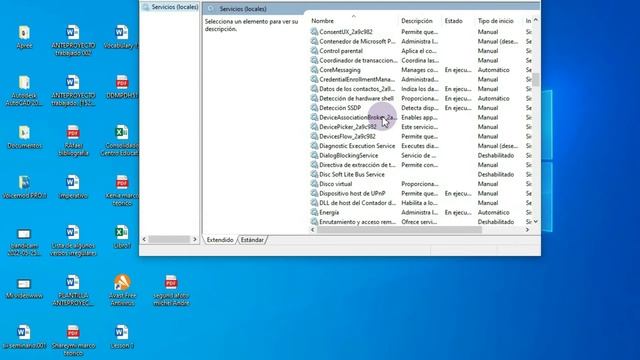Click the DevicesFlow_2a9c982 service icon
This screenshot has height=360, width=640.
point(314,136)
